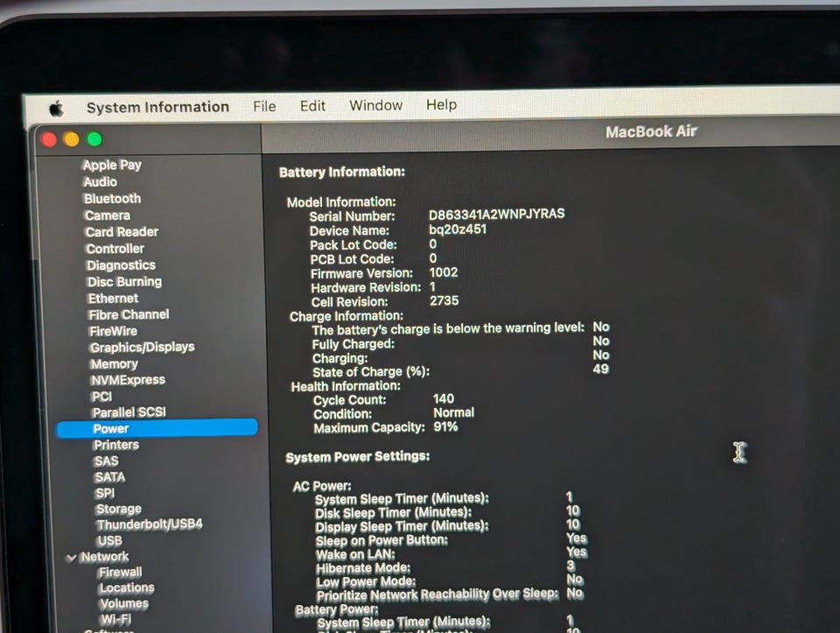
Task: Select Fibre Channel in sidebar
Action: [129, 314]
